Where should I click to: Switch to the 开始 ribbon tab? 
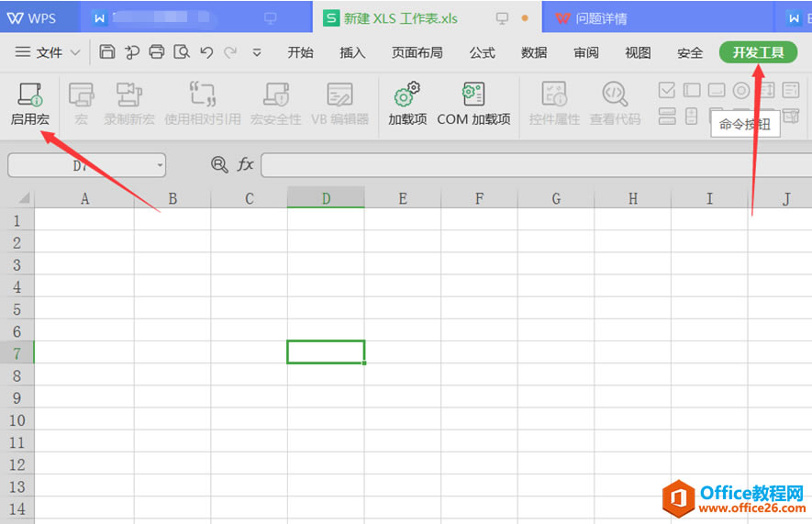300,52
